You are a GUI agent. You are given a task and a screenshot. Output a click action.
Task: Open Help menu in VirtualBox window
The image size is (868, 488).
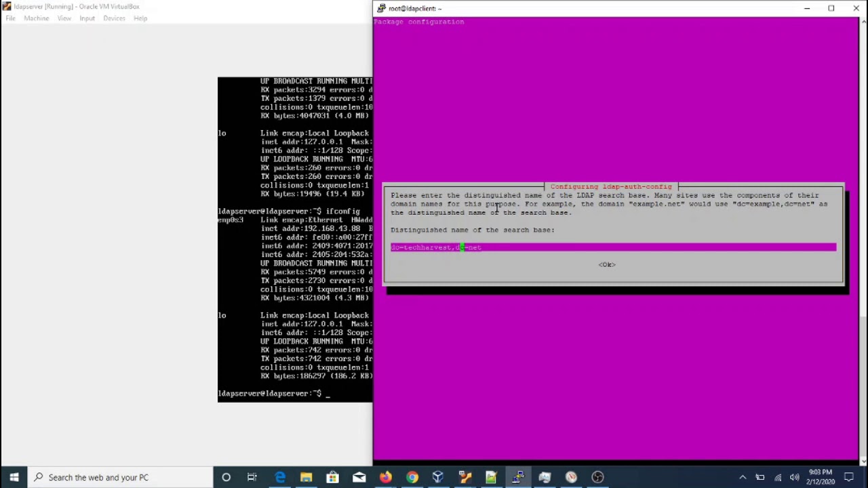(140, 18)
